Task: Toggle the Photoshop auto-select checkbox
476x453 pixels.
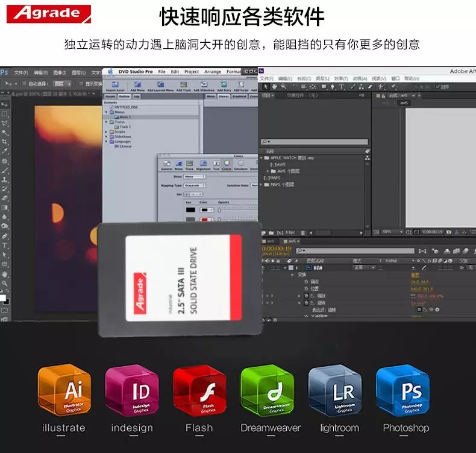Action: pos(24,84)
